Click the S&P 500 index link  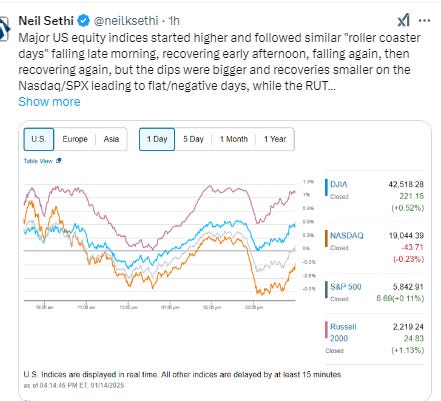pyautogui.click(x=346, y=287)
